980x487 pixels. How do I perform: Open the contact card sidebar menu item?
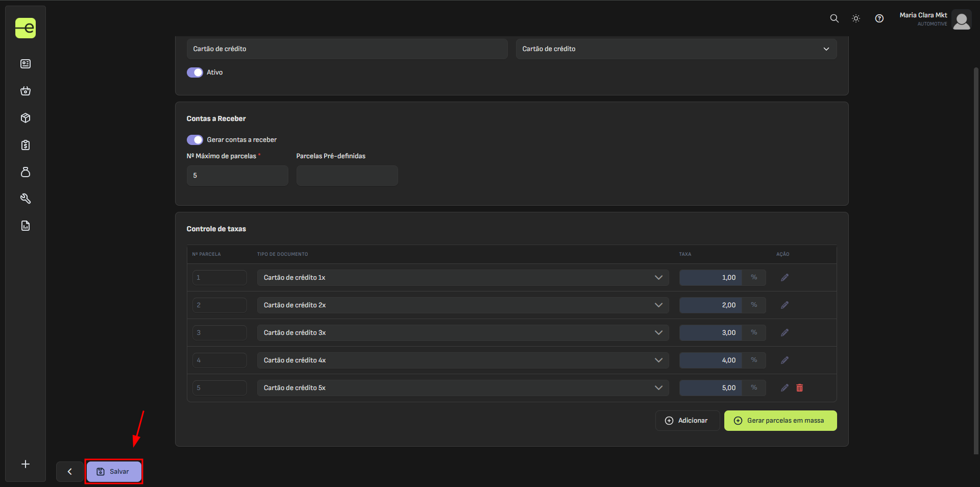tap(26, 64)
